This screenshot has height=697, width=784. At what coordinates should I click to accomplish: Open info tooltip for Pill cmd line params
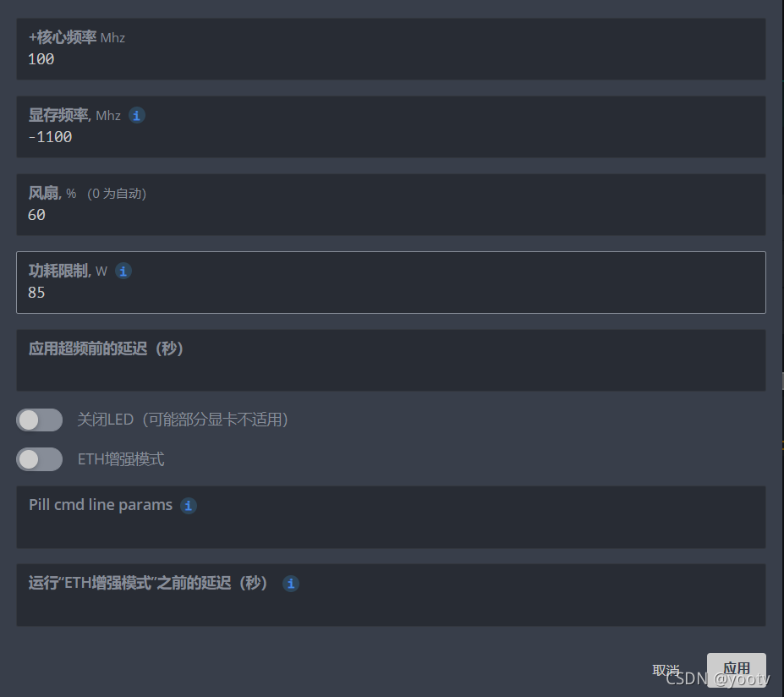pos(188,506)
